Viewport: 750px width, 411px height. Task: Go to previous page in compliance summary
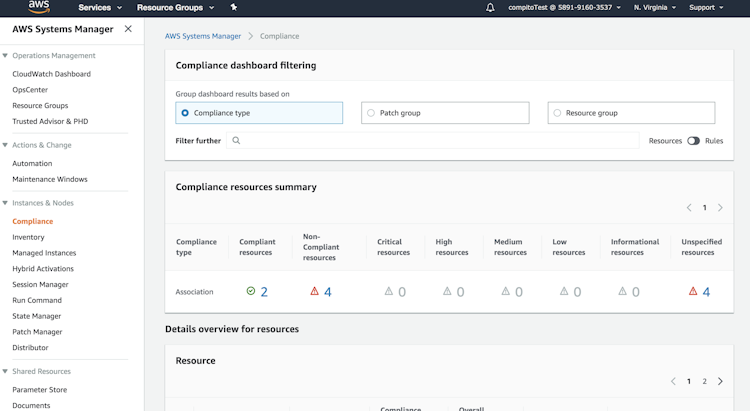pyautogui.click(x=689, y=208)
